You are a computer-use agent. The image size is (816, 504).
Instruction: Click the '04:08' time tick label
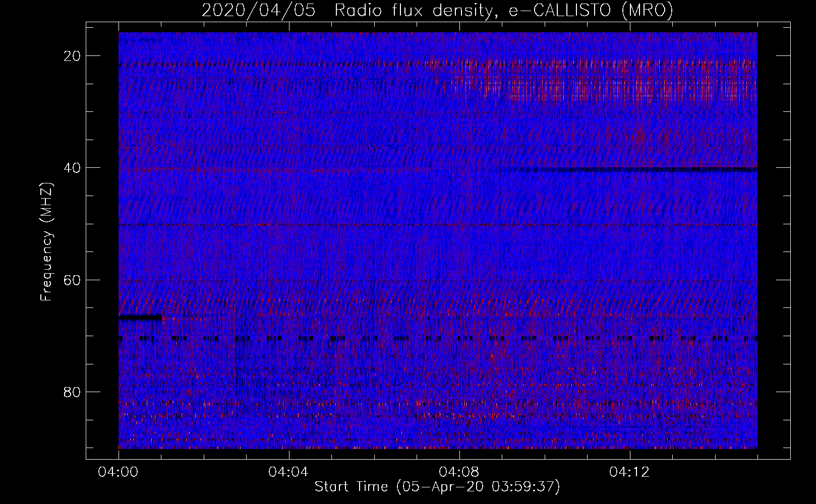pos(459,472)
